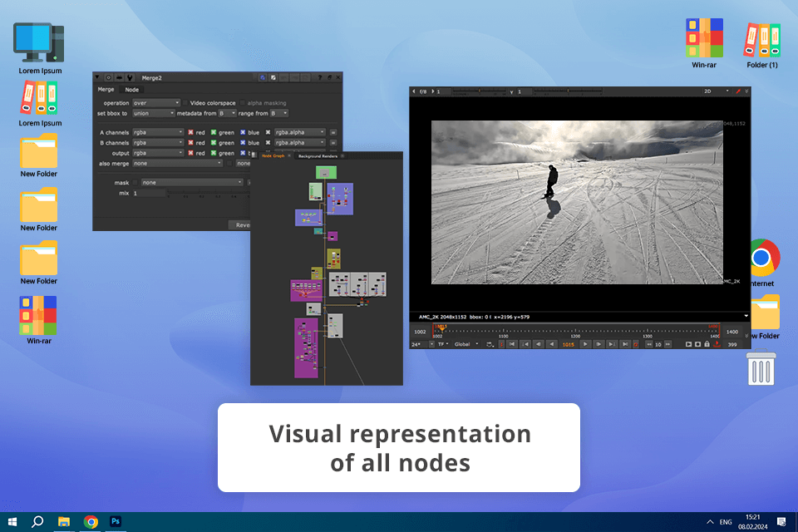798x532 pixels.
Task: Decrease f-stop with left arrow in viewer
Action: 414,91
